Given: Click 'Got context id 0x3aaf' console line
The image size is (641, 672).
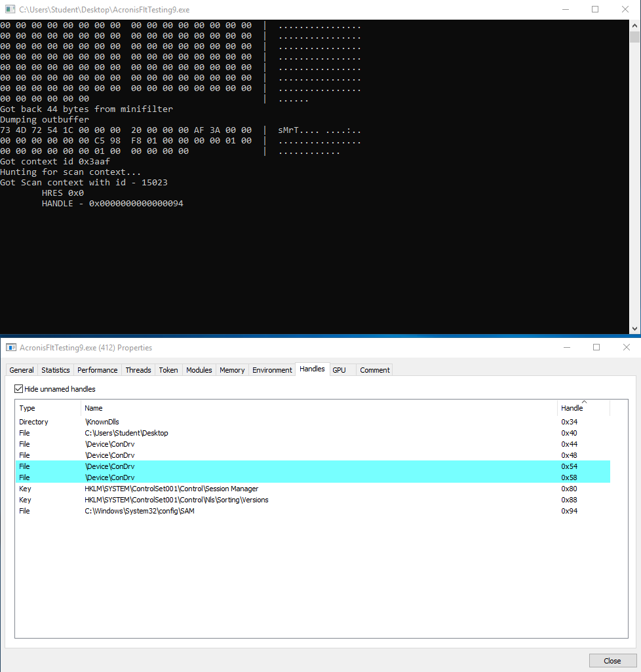Looking at the screenshot, I should point(55,162).
